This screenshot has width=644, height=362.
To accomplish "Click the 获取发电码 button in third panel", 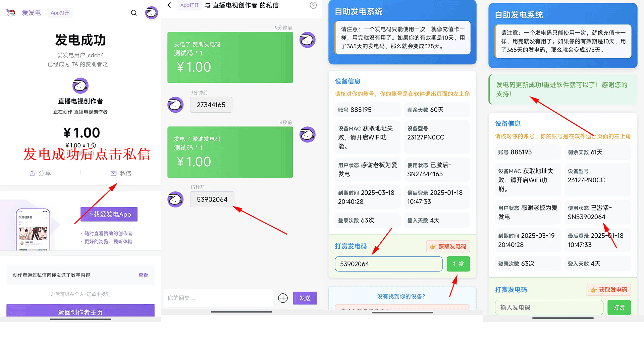I will pyautogui.click(x=448, y=246).
